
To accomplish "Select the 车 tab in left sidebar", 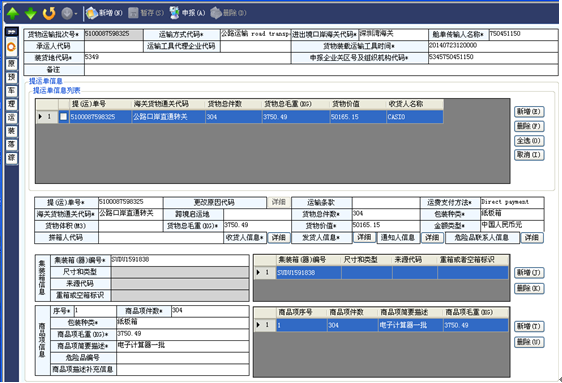I will (11, 91).
